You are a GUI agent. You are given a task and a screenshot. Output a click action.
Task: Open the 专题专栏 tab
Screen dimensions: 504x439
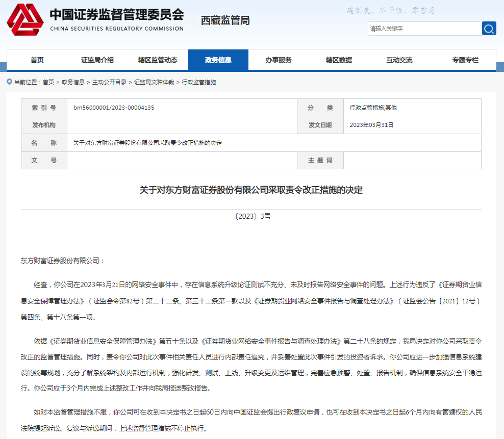465,60
